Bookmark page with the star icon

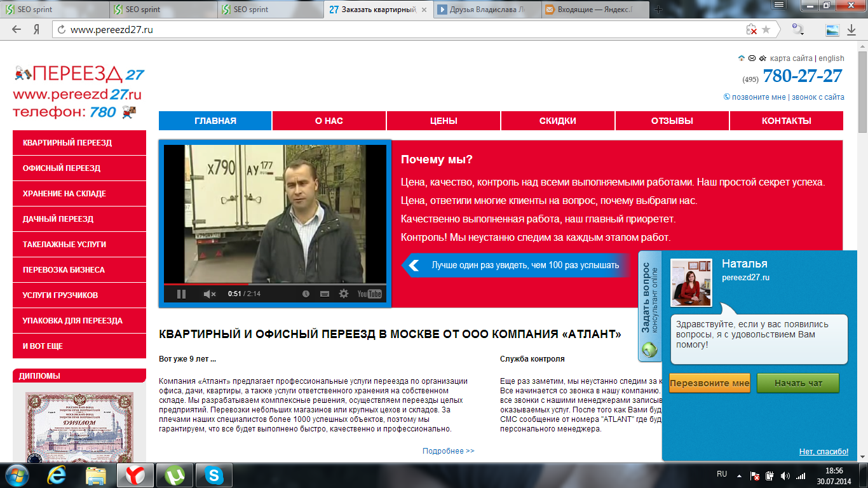click(766, 29)
